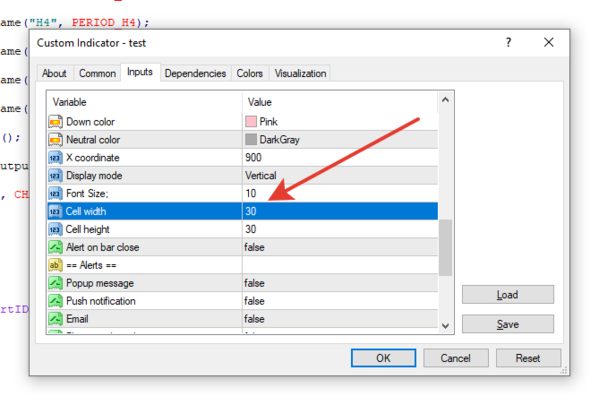Select the Cell height value 30

click(x=251, y=229)
